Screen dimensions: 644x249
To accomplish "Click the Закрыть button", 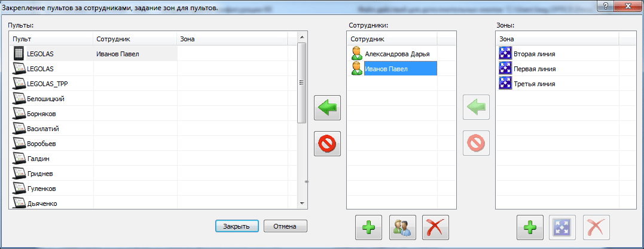I will pyautogui.click(x=237, y=226).
